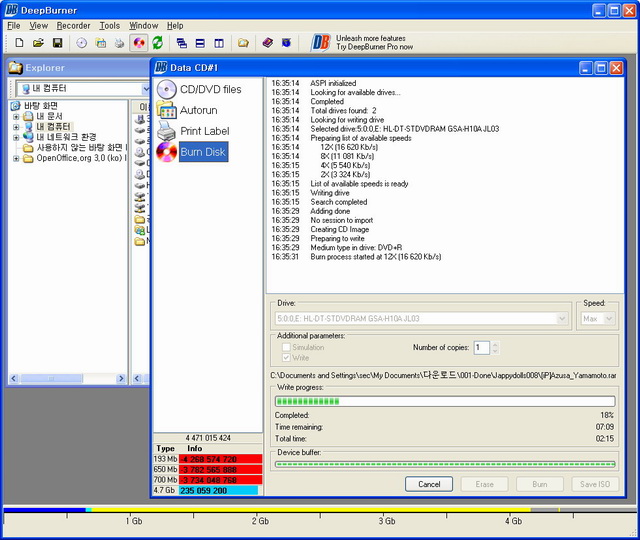
Task: Click the Save floppy disk icon
Action: click(58, 42)
